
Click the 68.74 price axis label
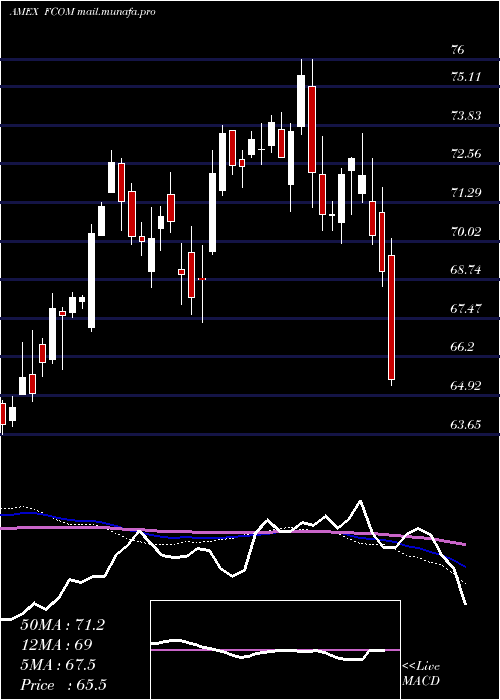(x=466, y=270)
